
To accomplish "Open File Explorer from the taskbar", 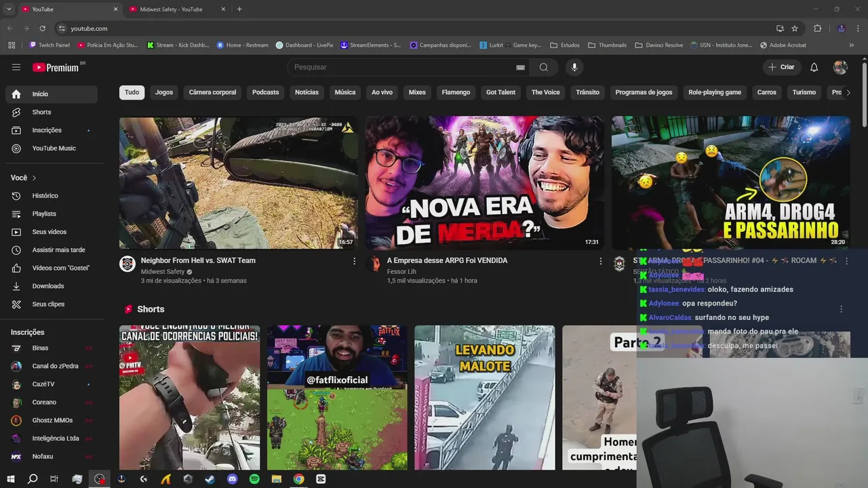I will coord(276,479).
